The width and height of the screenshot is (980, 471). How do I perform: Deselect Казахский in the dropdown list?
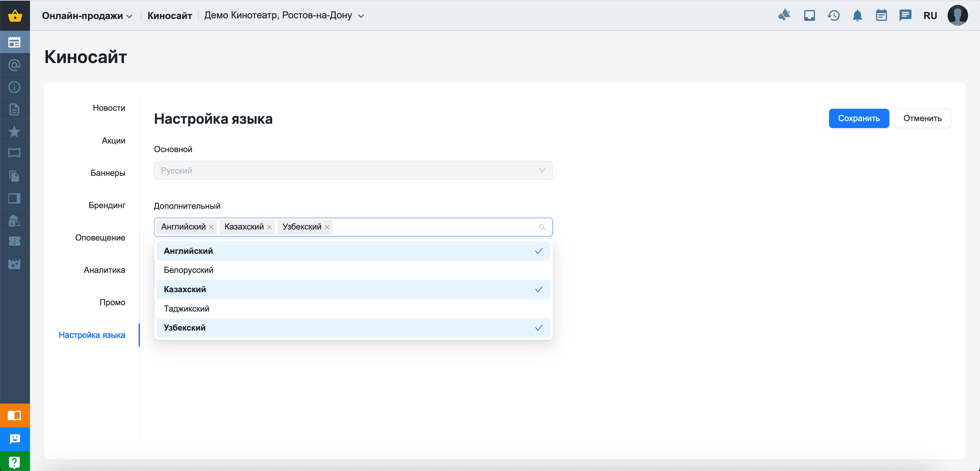coord(353,290)
